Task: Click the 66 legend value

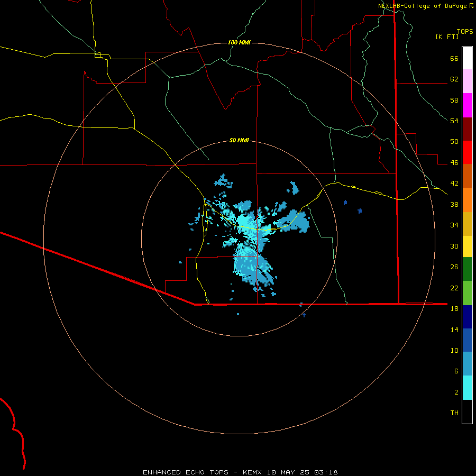Action: (x=454, y=58)
